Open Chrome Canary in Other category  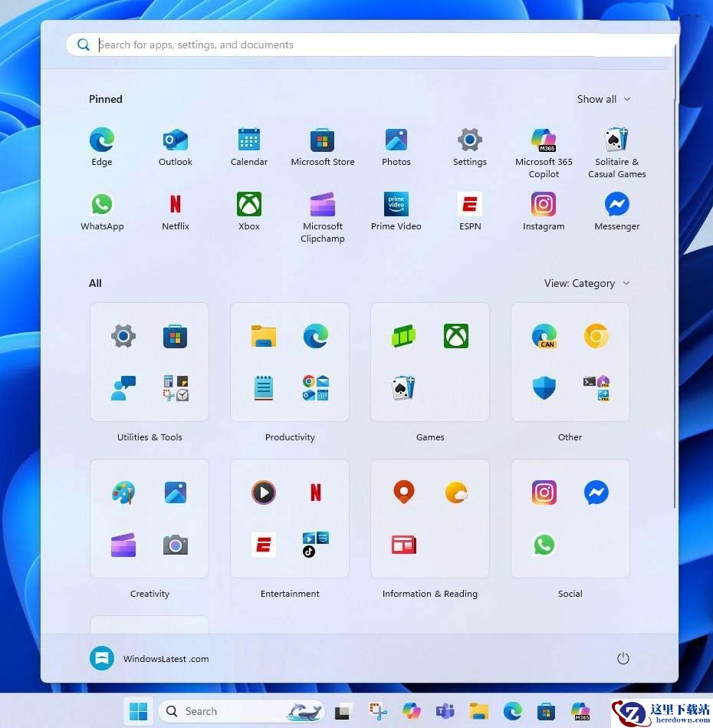click(x=596, y=336)
